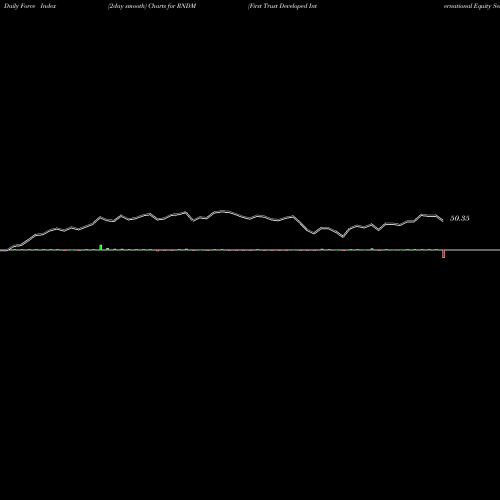This screenshot has height=500, width=500.
Task: Click the '(First Trust Developed Int' header text
Action: 282,6
